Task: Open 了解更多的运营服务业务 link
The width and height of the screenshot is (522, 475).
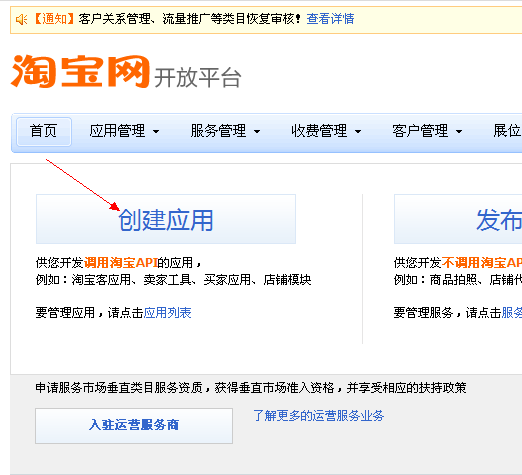Action: click(318, 416)
